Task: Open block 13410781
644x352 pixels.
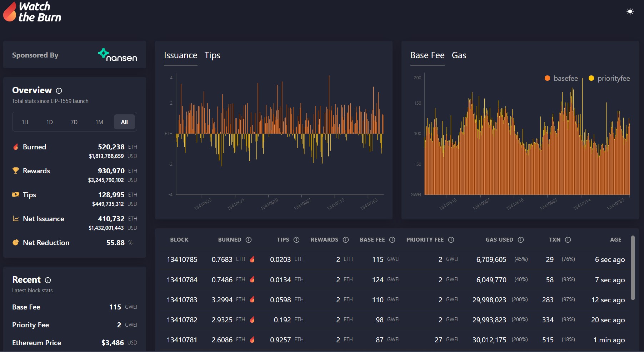Action: pyautogui.click(x=182, y=340)
